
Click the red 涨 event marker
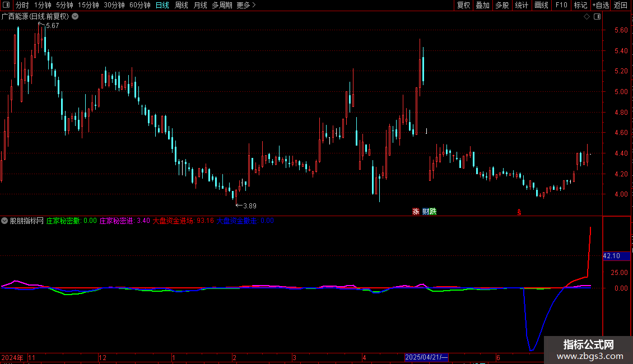(x=416, y=212)
